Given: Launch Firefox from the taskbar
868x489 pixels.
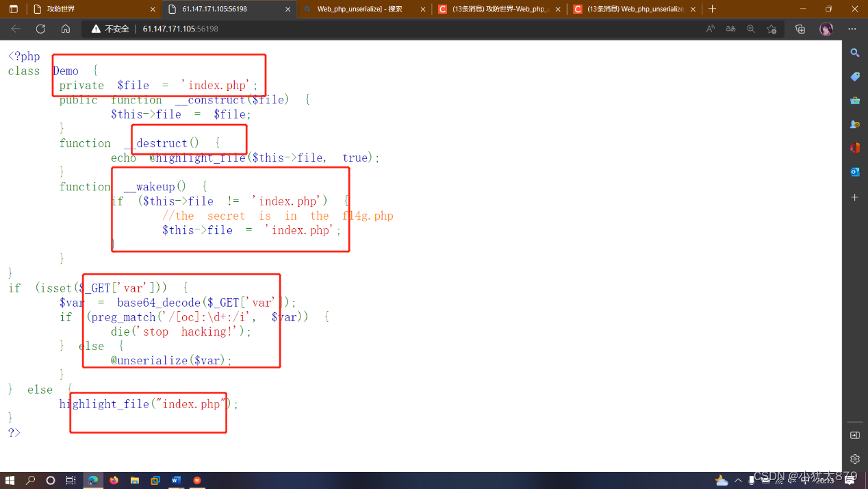Looking at the screenshot, I should pos(114,481).
